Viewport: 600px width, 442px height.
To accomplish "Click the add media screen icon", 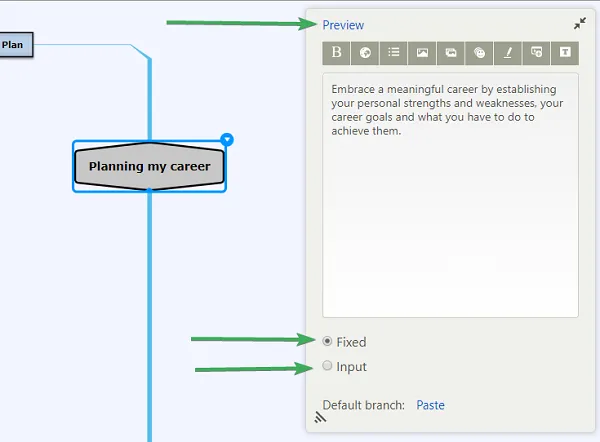I will tap(536, 53).
